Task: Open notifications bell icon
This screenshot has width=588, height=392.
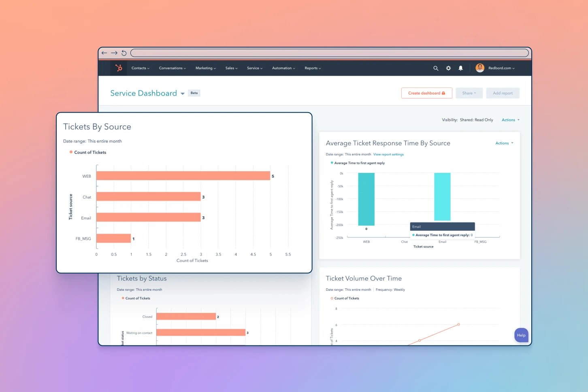Action: pyautogui.click(x=460, y=68)
